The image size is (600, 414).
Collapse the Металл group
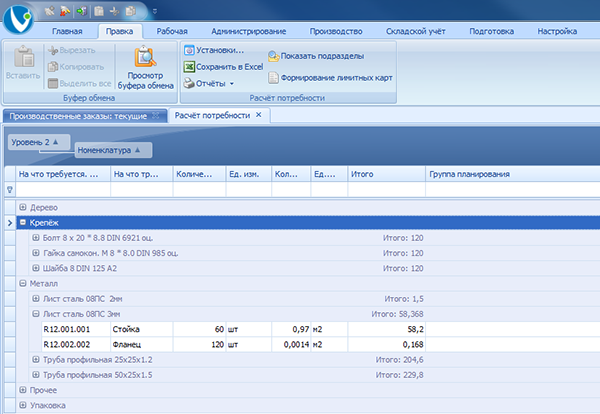[x=23, y=283]
